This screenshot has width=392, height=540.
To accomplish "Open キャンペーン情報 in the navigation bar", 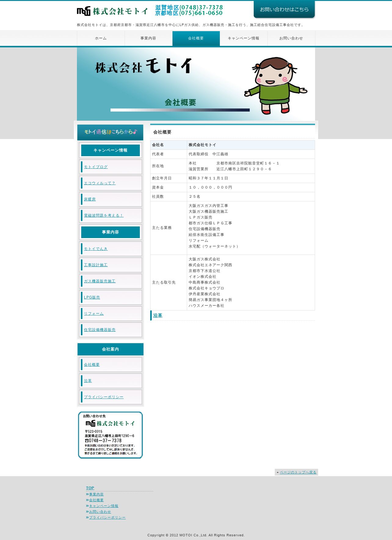I will pos(244,38).
